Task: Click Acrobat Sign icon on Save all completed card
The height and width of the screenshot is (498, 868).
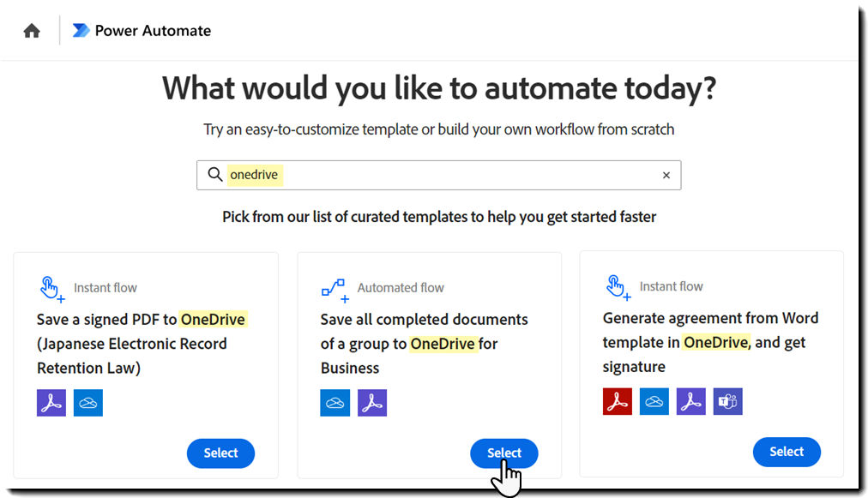Action: pos(372,402)
